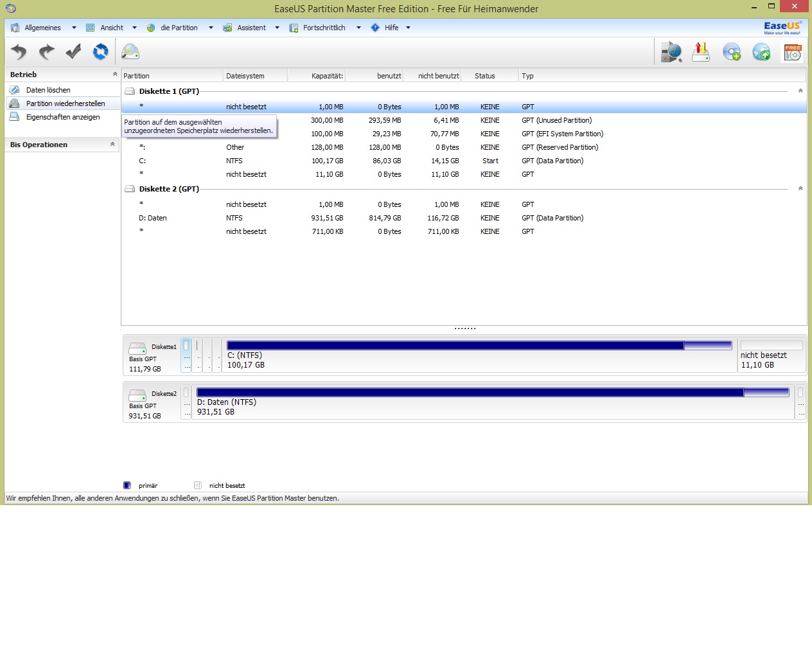Collapse the Diskette 1 (GPT) group
Viewport: 812px width, 653px height.
click(800, 91)
